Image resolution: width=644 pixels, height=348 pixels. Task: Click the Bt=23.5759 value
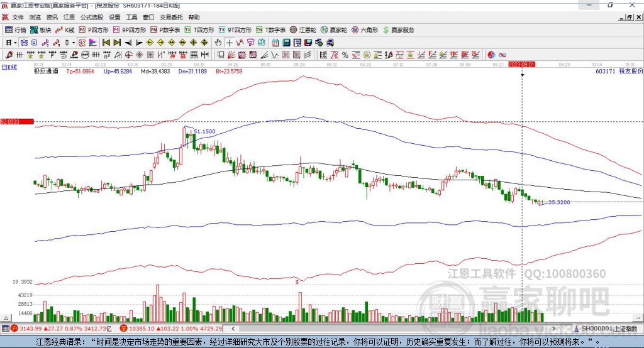229,72
